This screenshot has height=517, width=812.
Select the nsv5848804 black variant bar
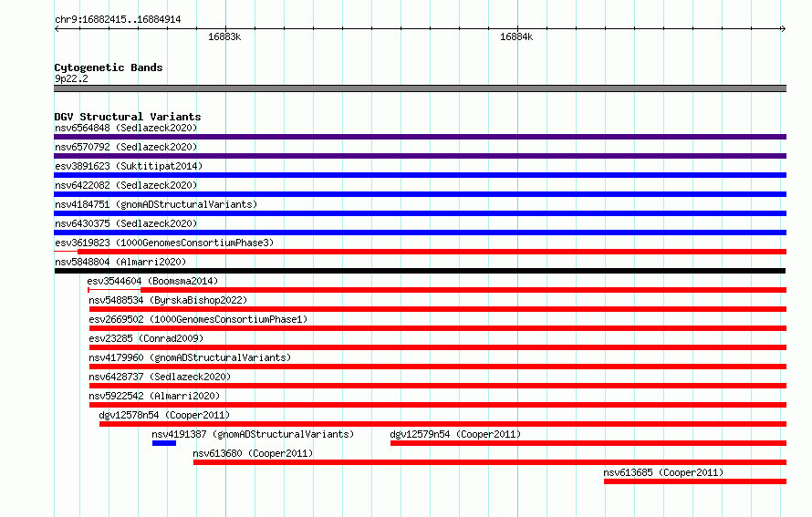click(420, 271)
